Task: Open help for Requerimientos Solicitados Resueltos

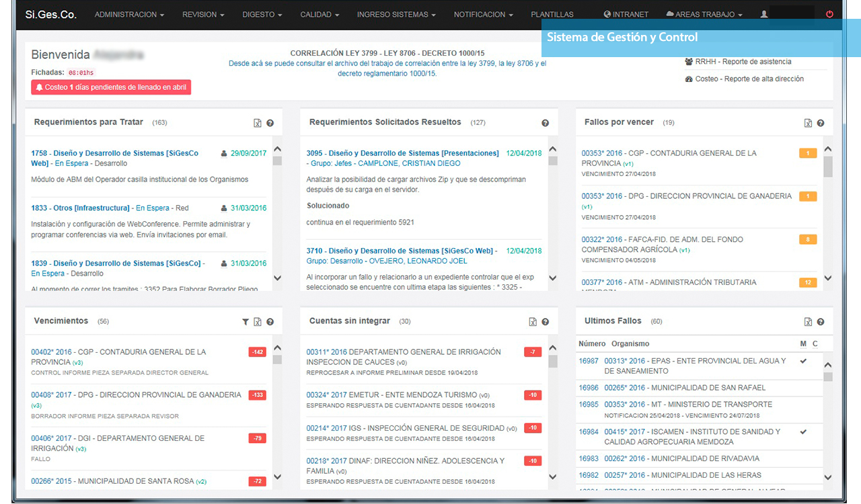Action: 545,123
